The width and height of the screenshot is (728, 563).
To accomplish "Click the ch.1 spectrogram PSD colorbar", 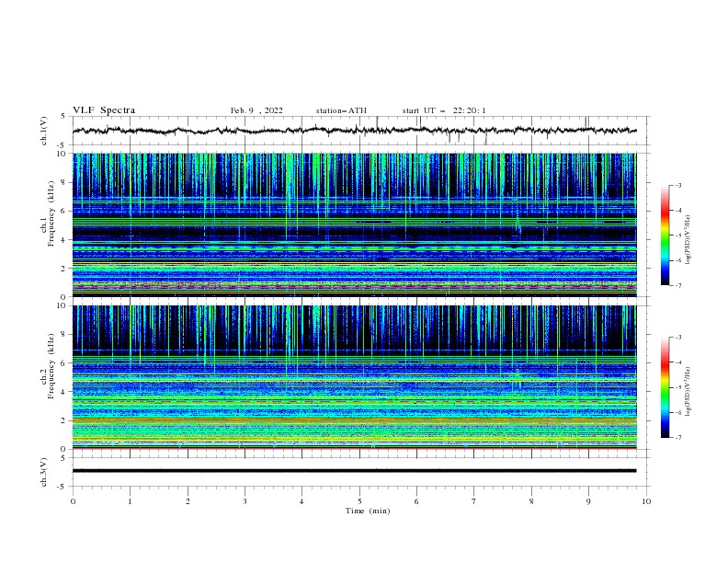I will click(x=665, y=236).
